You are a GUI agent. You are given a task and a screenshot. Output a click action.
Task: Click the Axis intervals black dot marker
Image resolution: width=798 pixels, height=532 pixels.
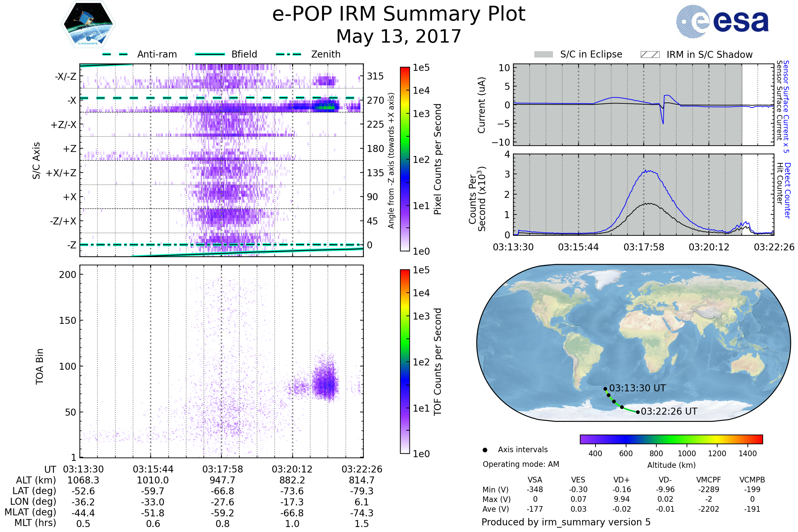(x=485, y=450)
